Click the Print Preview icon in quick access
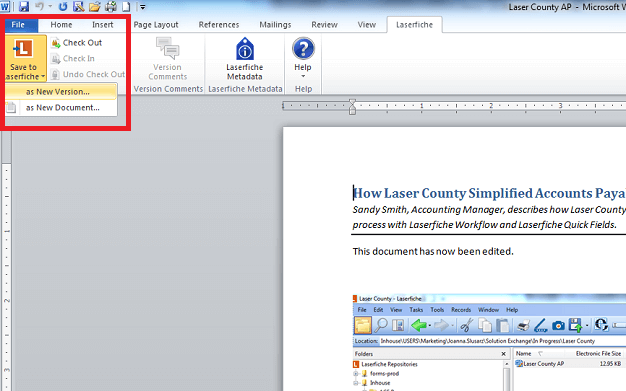 [x=79, y=6]
